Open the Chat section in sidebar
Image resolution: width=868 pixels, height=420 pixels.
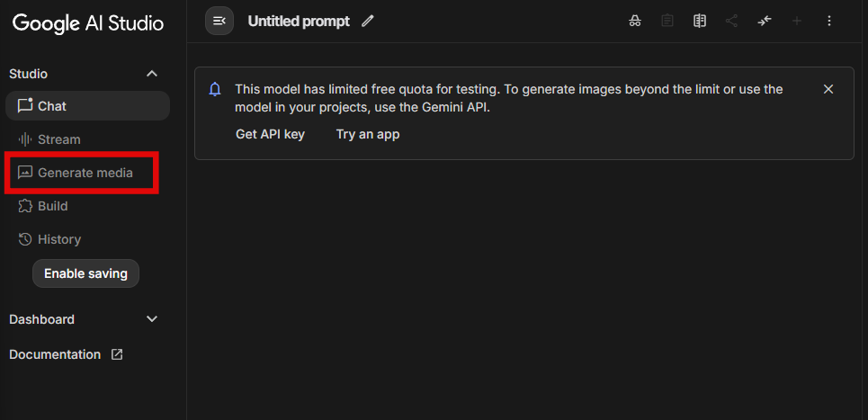(87, 106)
